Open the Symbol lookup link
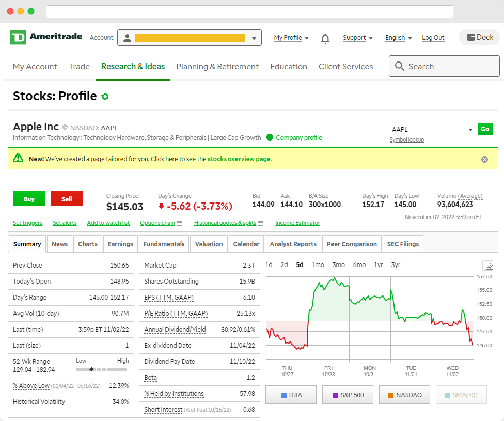The width and height of the screenshot is (504, 421). pos(406,139)
